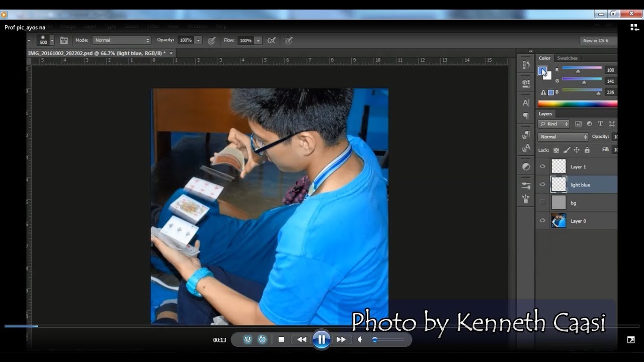
Task: Open the Adjustments panel icon
Action: click(526, 166)
